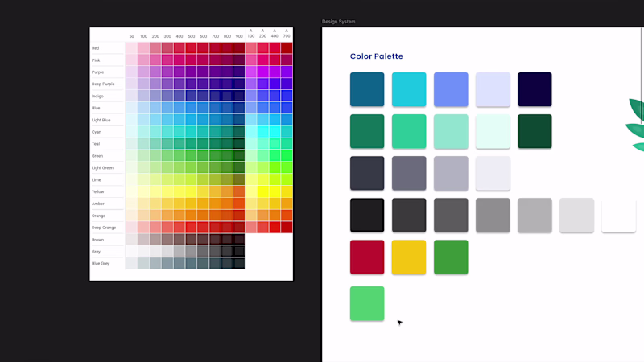Click the 900 column header
This screenshot has width=644, height=362.
pos(239,36)
